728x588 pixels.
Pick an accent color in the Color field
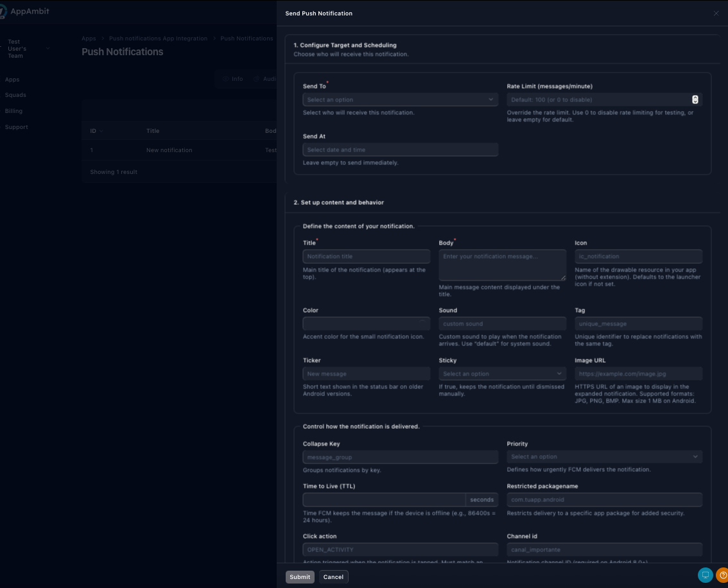(366, 324)
